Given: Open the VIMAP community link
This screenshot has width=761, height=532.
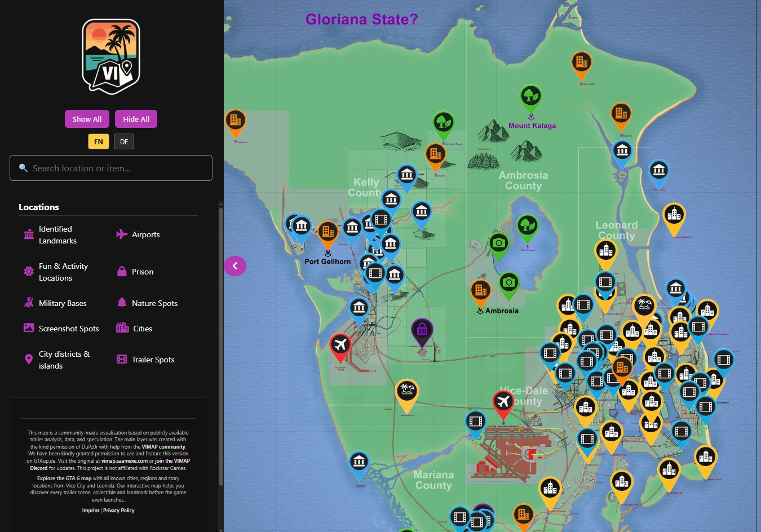Looking at the screenshot, I should [x=163, y=447].
